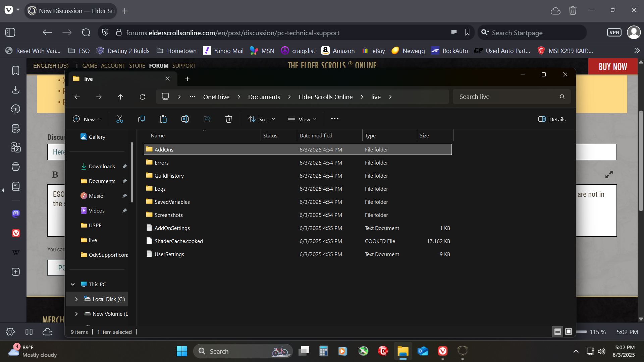This screenshot has width=644, height=362.
Task: Open the Newegg bookmark
Action: [408, 51]
